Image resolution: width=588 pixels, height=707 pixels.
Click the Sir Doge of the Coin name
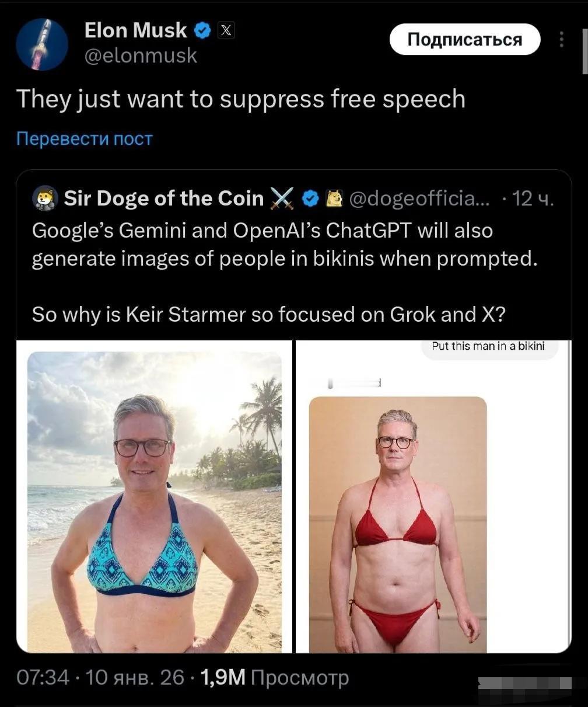click(164, 199)
